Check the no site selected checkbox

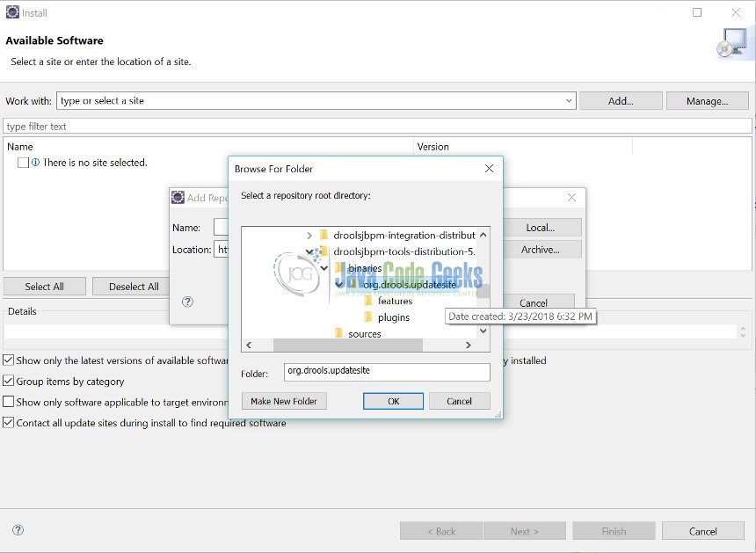point(23,163)
